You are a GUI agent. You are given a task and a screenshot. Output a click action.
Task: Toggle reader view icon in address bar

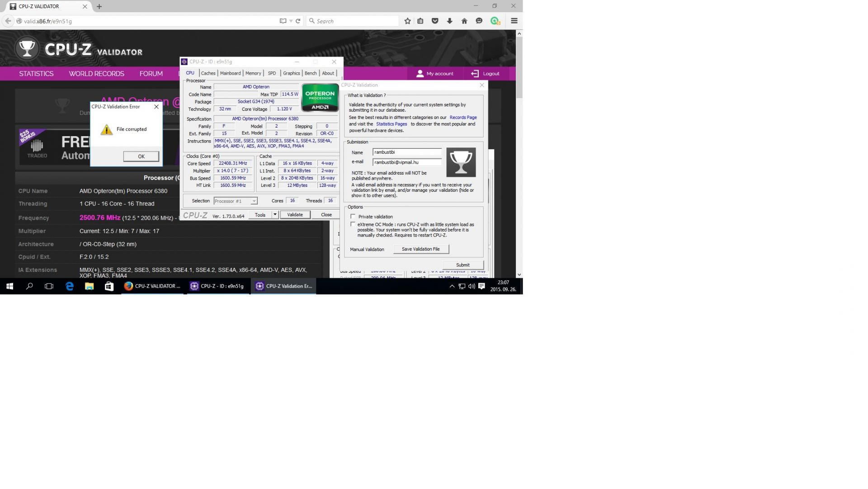[283, 21]
